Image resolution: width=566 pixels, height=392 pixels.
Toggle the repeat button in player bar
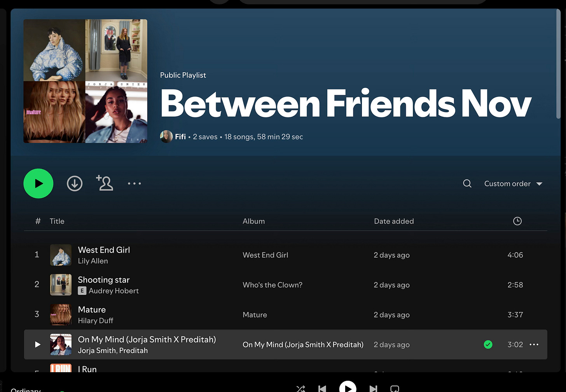point(395,389)
